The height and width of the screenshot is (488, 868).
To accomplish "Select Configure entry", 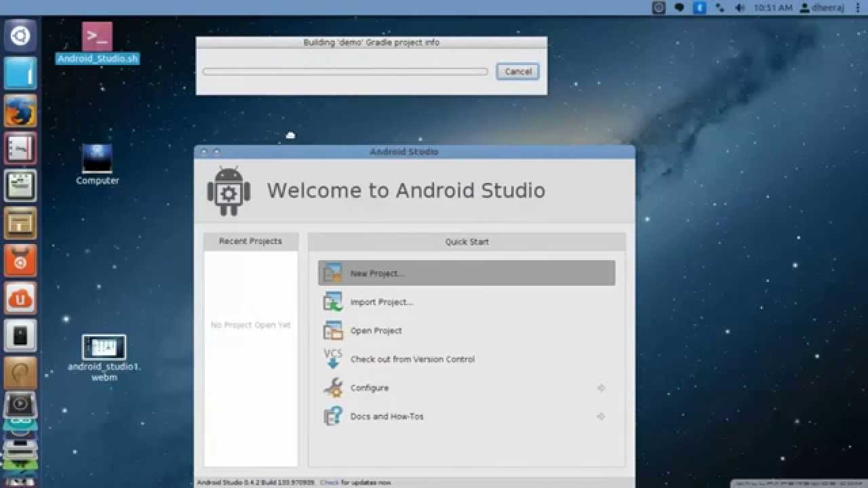I will 467,388.
